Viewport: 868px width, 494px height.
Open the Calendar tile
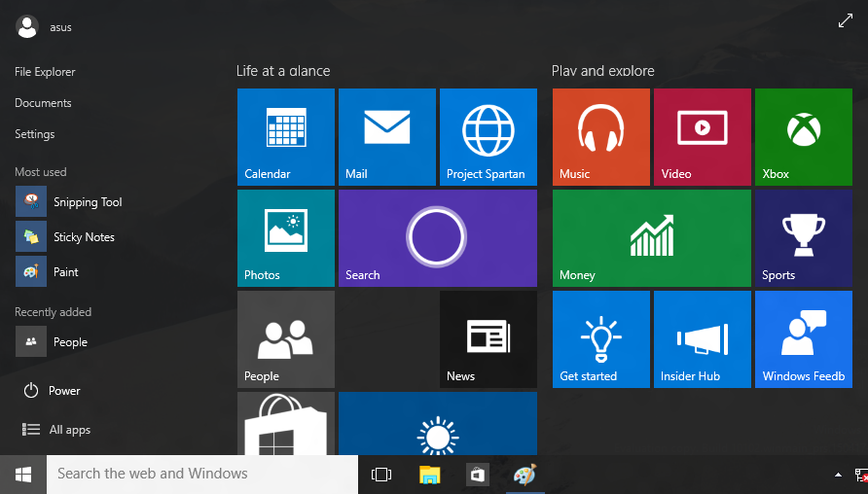tap(286, 137)
